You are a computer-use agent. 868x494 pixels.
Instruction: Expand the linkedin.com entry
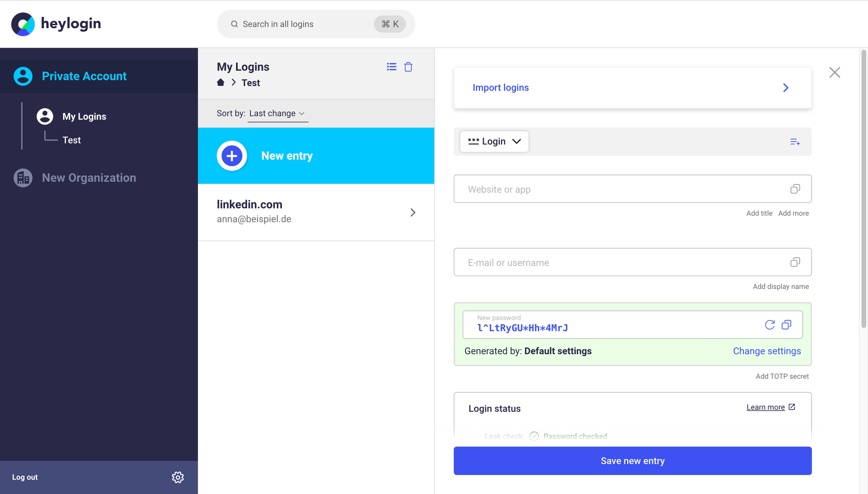316,212
